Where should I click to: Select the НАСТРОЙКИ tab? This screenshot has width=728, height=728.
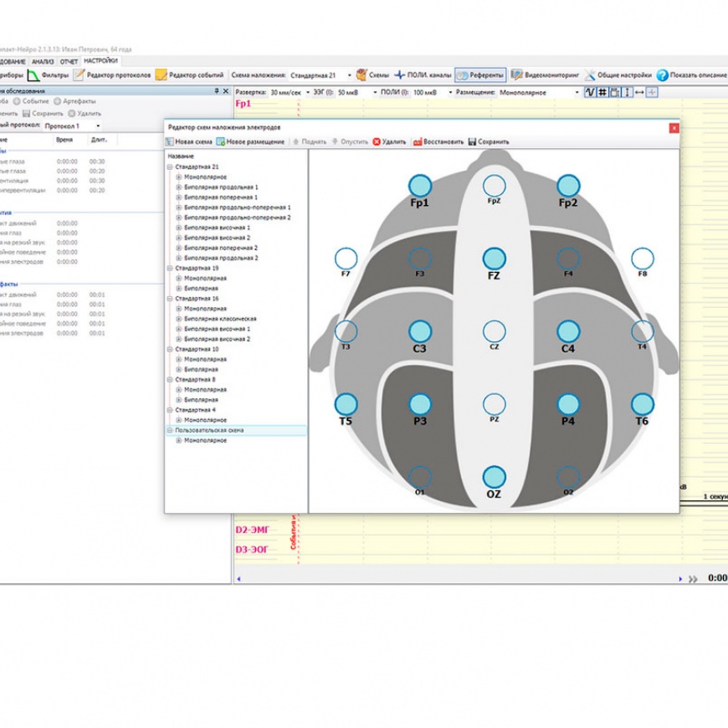pyautogui.click(x=100, y=61)
